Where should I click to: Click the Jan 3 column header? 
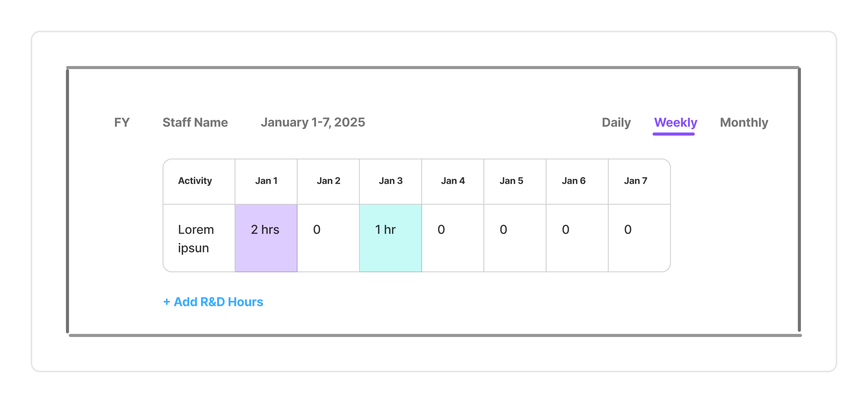coord(390,182)
